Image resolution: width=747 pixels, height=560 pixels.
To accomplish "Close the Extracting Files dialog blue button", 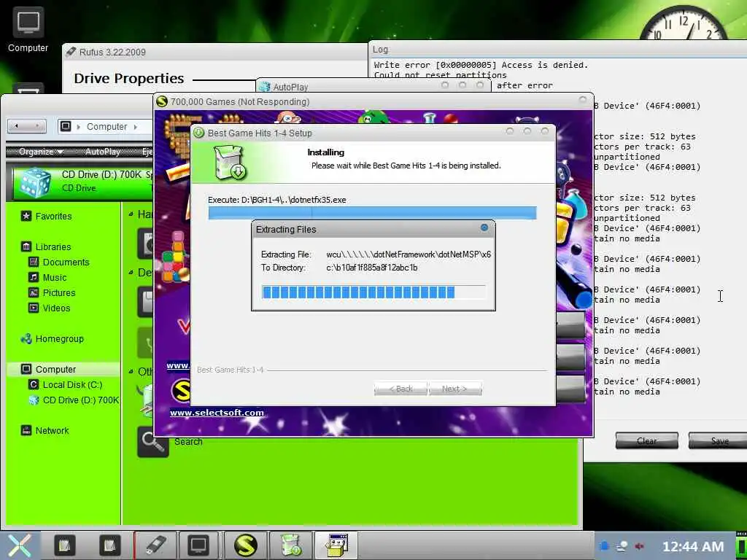I will (x=484, y=227).
